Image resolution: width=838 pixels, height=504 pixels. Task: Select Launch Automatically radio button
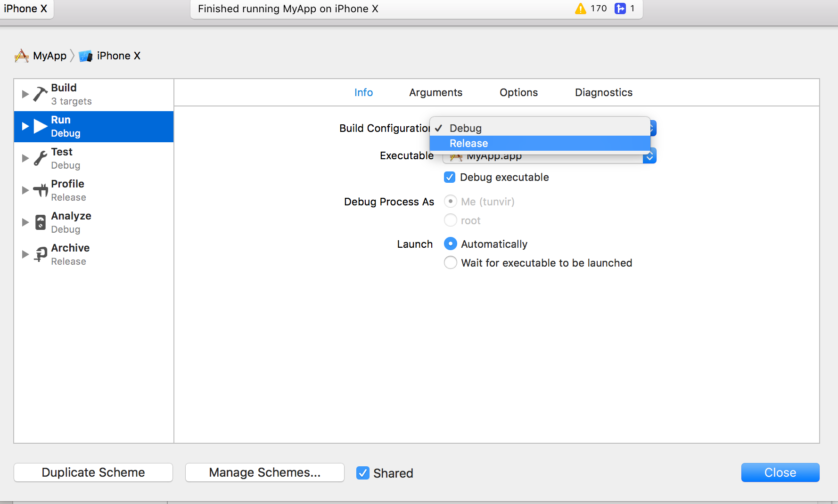click(x=451, y=244)
